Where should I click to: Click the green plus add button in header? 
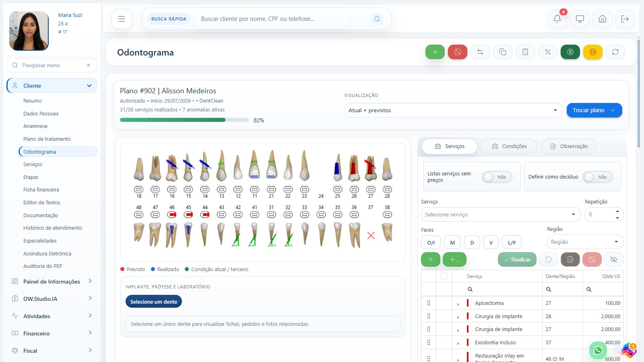(x=435, y=52)
